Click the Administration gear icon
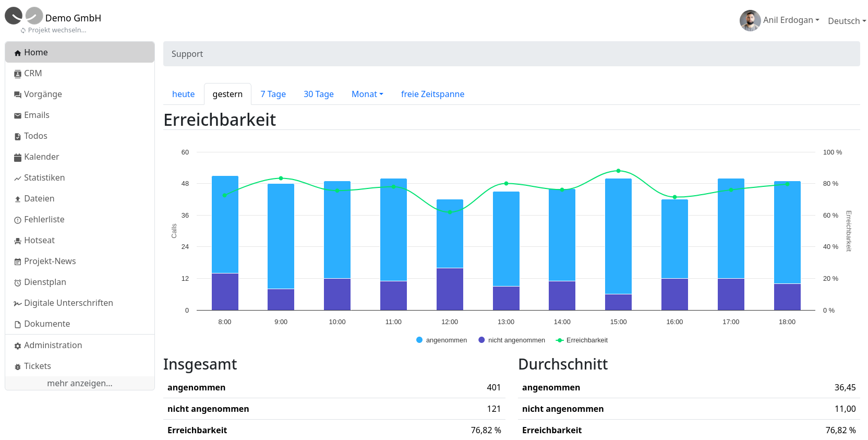868x440 pixels. [x=18, y=346]
